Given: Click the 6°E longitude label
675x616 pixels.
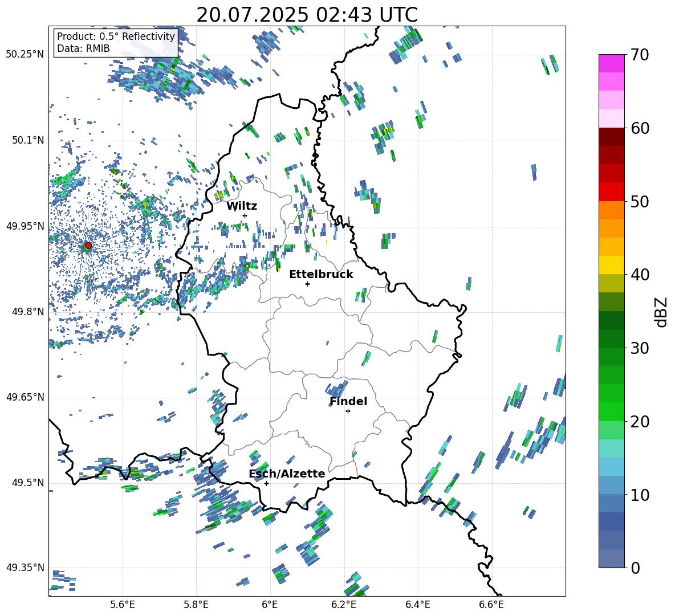Looking at the screenshot, I should click(270, 605).
